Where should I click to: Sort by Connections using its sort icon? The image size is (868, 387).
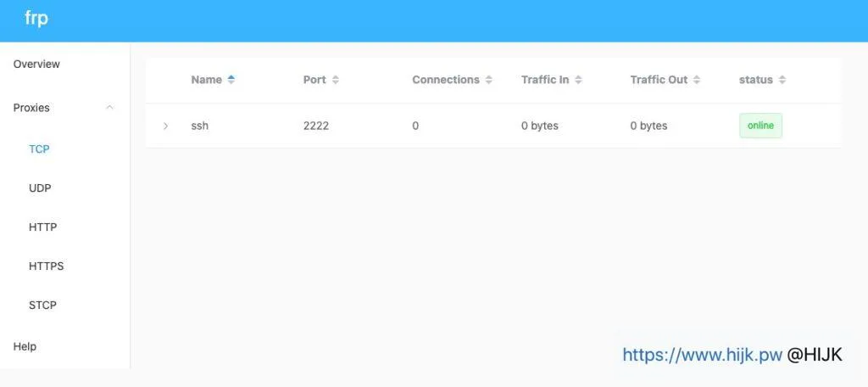pyautogui.click(x=488, y=80)
